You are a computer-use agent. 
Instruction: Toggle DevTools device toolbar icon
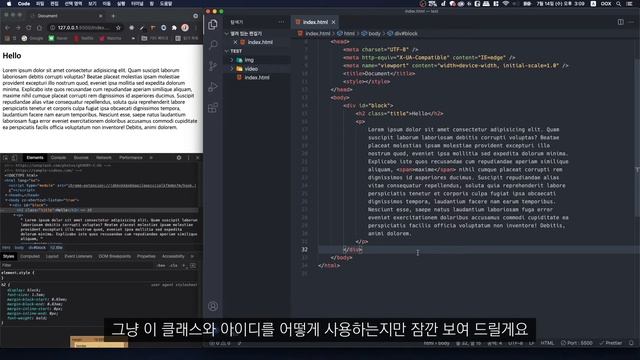[14, 158]
